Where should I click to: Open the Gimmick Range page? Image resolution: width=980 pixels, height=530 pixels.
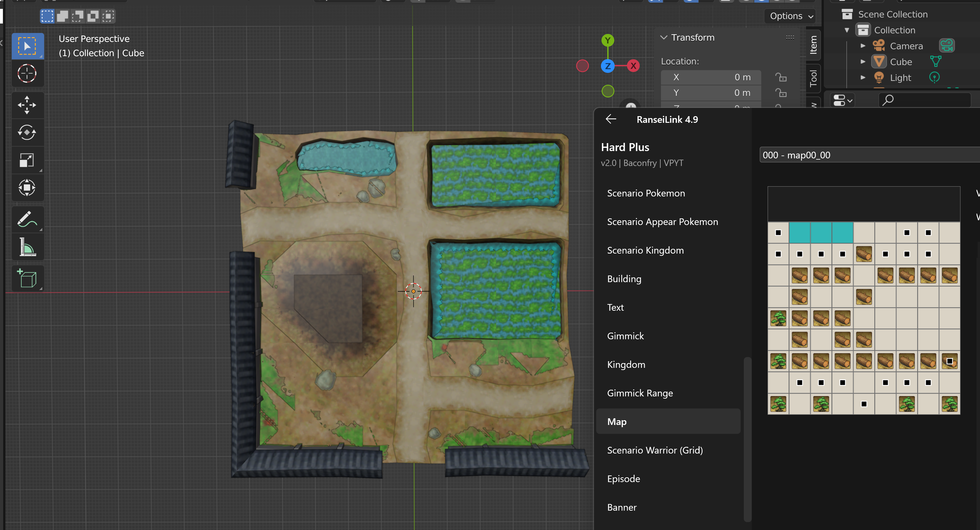tap(640, 393)
